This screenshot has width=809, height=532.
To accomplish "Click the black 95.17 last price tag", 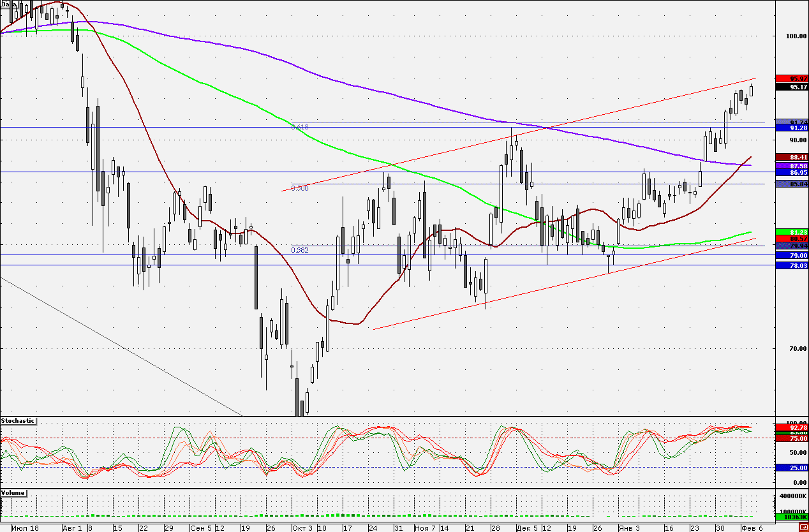I will coord(791,87).
